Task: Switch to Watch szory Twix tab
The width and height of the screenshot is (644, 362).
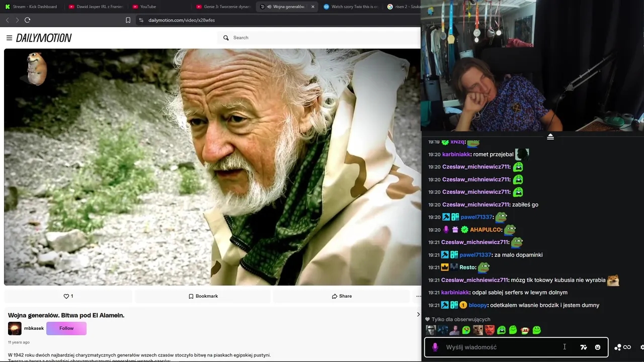Action: pos(351,7)
